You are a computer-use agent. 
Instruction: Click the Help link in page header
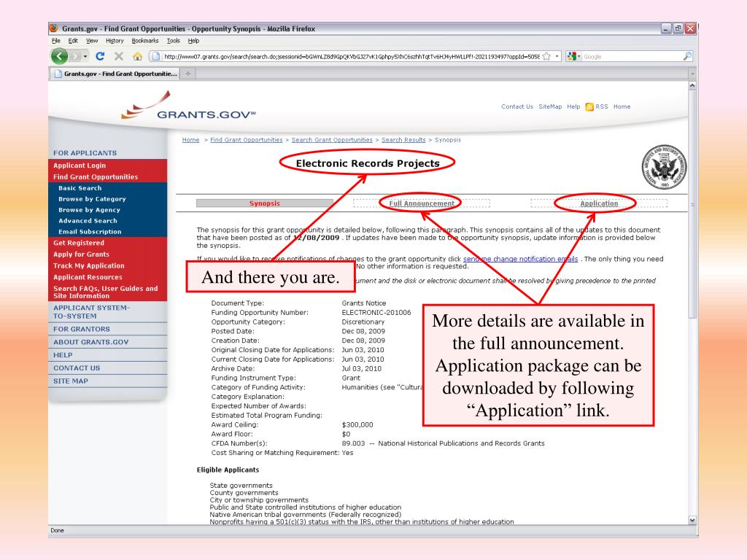pos(573,106)
